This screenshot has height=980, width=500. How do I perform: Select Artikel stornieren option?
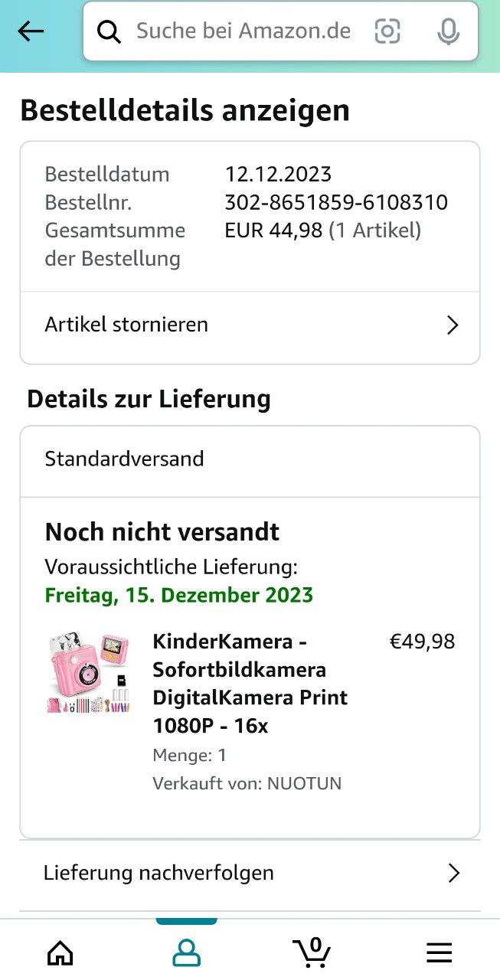point(126,325)
